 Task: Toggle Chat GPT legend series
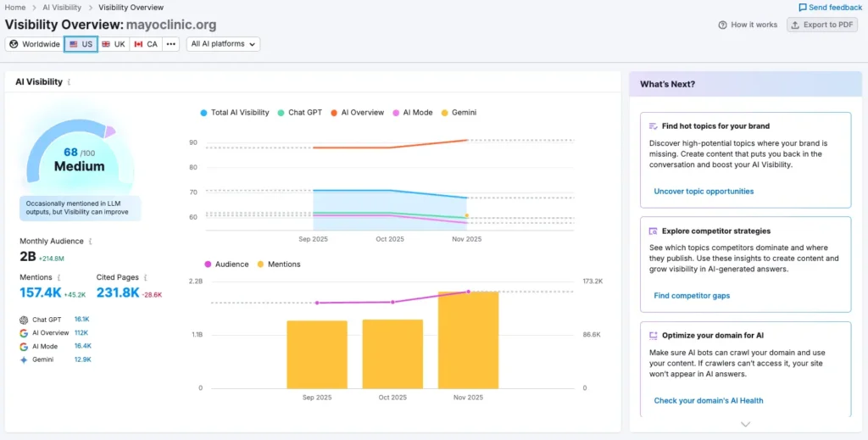point(299,113)
